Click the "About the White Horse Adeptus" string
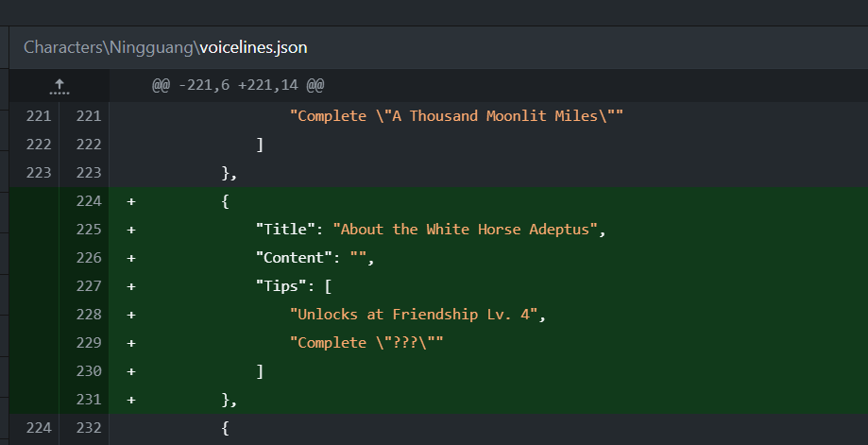Viewport: 868px width, 445px height. tap(465, 230)
